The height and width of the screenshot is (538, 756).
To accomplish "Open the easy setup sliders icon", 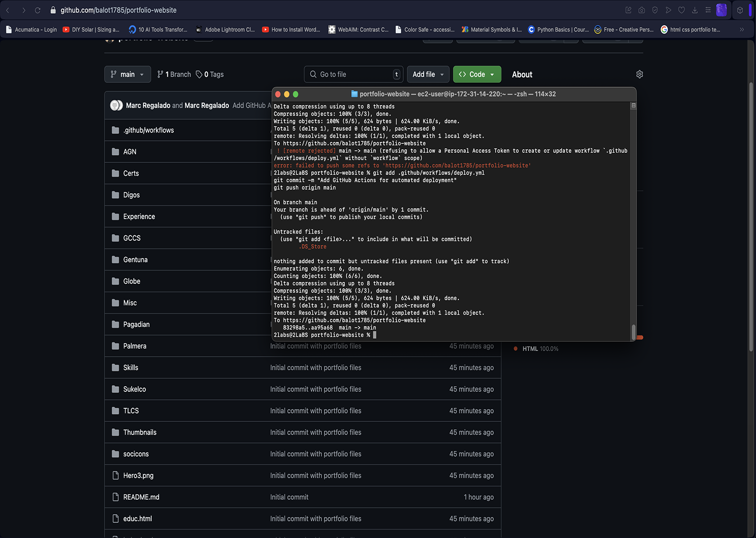I will click(x=708, y=10).
